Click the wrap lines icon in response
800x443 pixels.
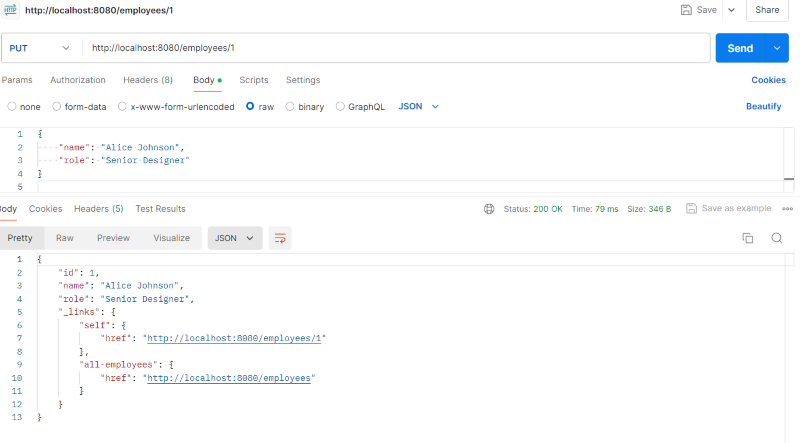click(x=280, y=238)
